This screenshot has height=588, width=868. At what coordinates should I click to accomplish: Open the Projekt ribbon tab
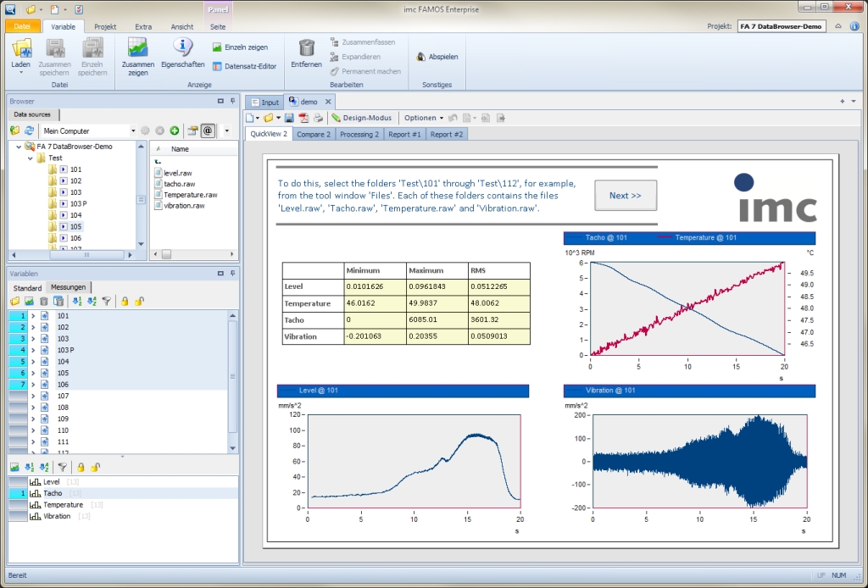pyautogui.click(x=106, y=27)
